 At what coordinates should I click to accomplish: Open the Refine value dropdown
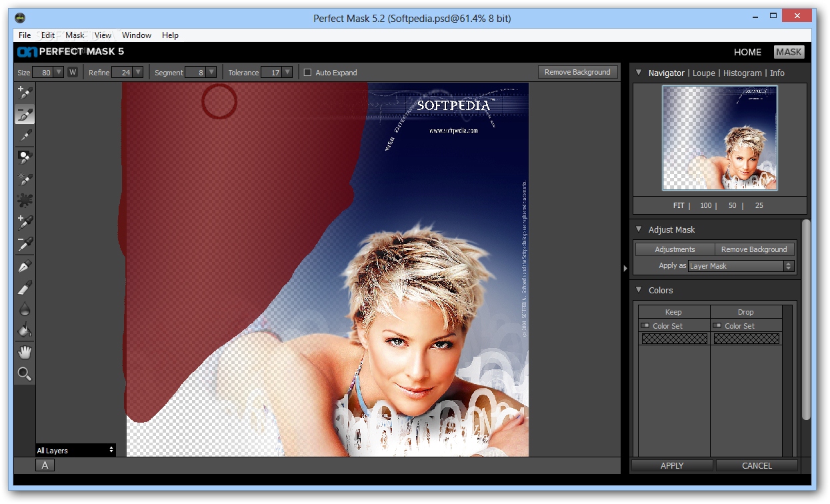[x=138, y=72]
